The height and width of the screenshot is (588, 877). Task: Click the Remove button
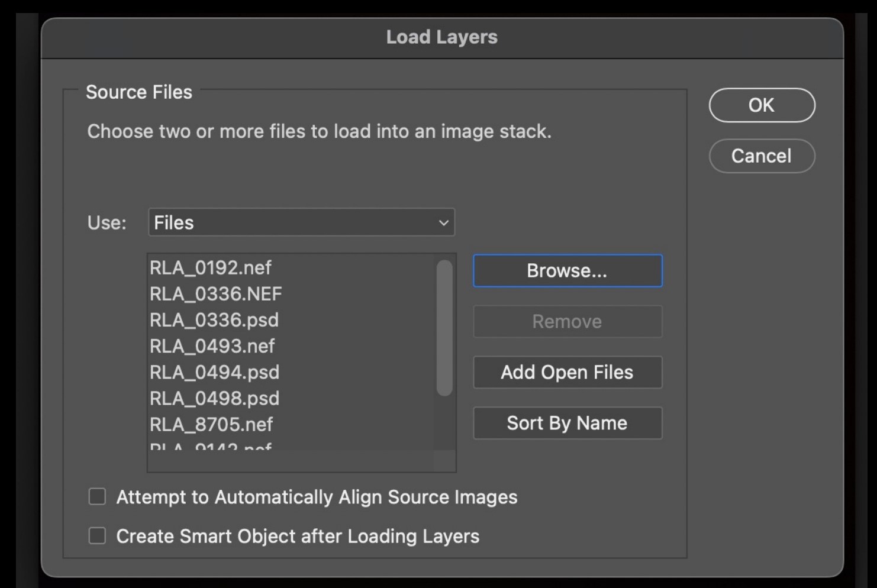click(567, 321)
